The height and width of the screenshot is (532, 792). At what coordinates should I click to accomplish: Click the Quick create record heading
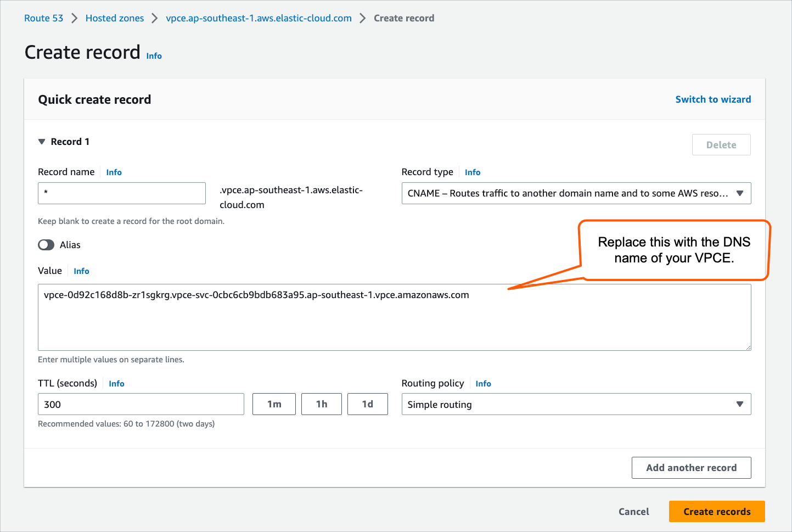pos(94,99)
